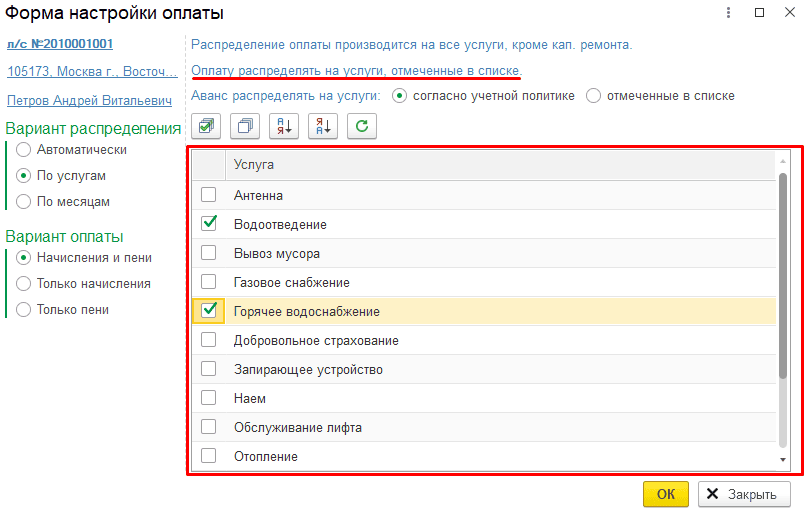Viewport: 807px width, 515px height.
Task: Sort services ascending A to Я
Action: (284, 126)
